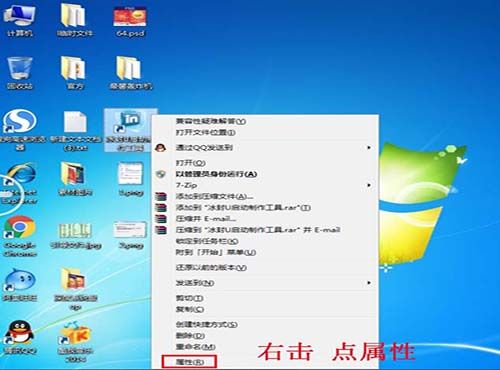This screenshot has width=500, height=370.
Task: Expand the arrow beside 发送到(N)
Action: (369, 283)
